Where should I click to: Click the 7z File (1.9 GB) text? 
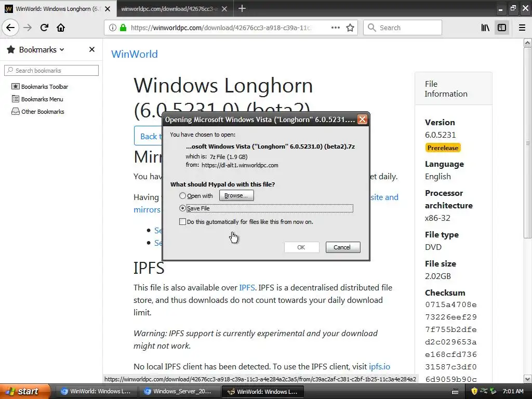[229, 157]
